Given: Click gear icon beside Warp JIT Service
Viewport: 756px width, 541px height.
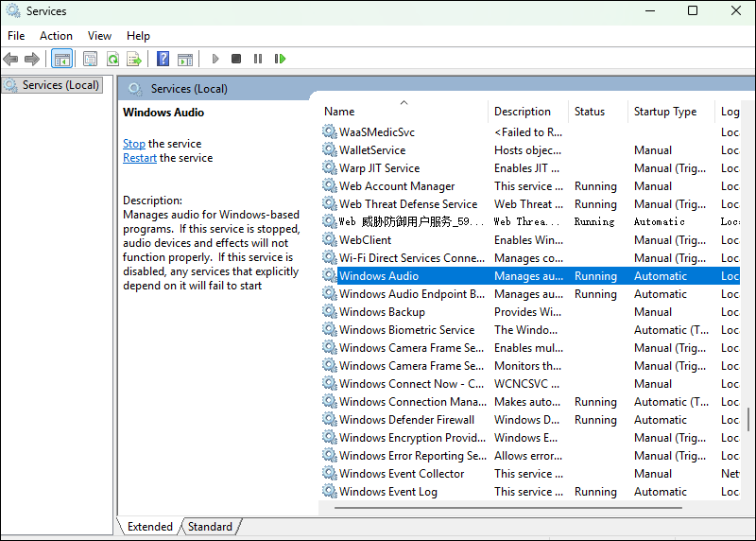Looking at the screenshot, I should coord(329,167).
